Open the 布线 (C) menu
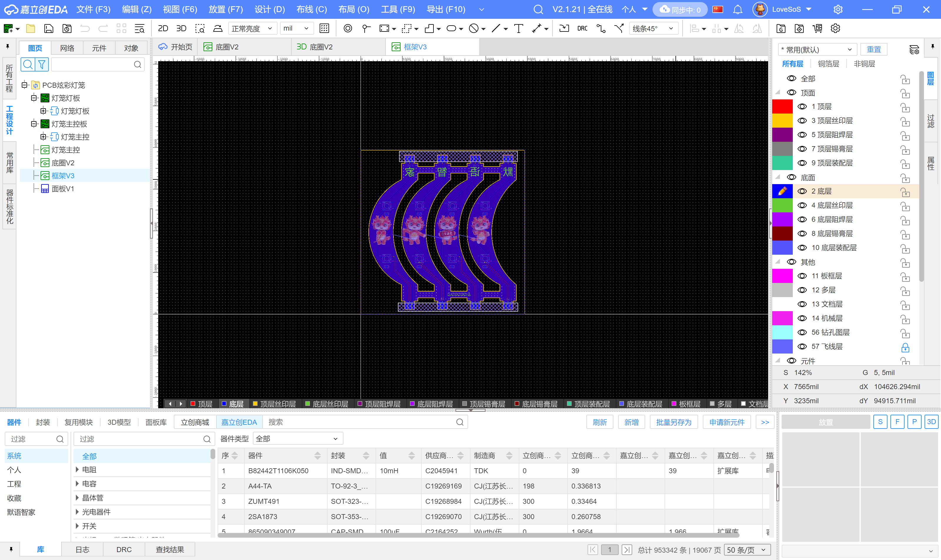The image size is (941, 560). tap(311, 9)
